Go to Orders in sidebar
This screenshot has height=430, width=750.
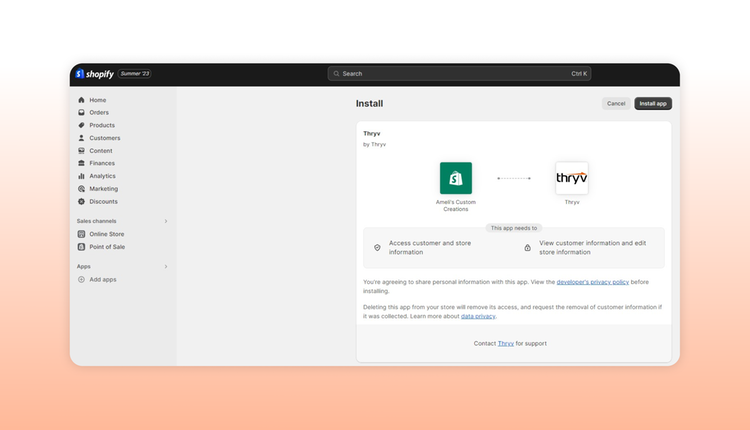(99, 112)
